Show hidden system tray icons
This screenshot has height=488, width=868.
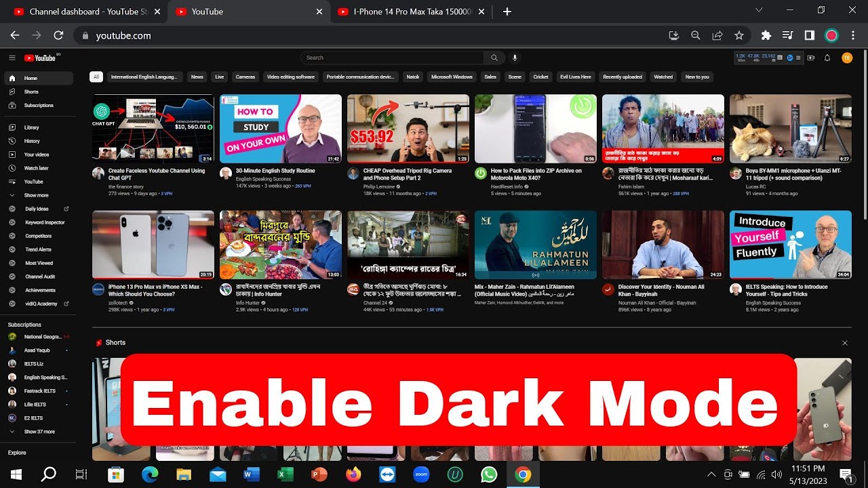click(x=711, y=474)
